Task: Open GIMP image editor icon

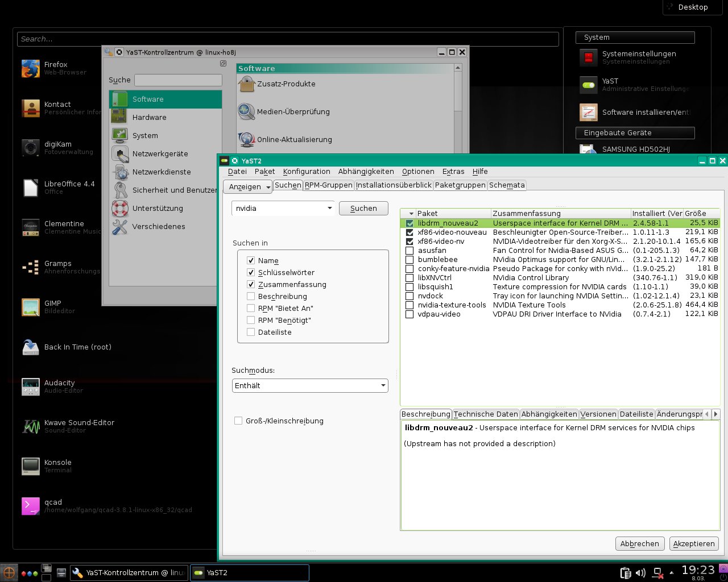Action: (31, 307)
